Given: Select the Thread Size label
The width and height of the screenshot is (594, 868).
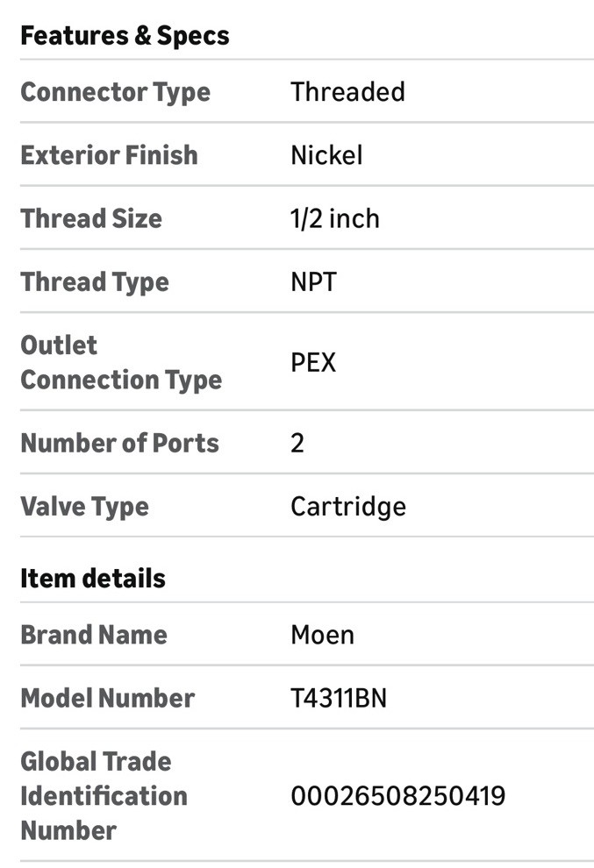Looking at the screenshot, I should point(91,218).
